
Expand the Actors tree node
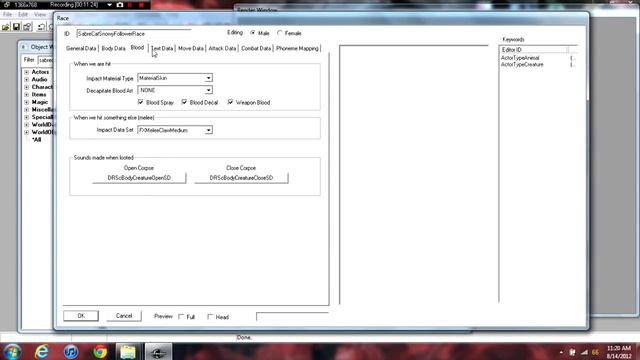point(27,72)
